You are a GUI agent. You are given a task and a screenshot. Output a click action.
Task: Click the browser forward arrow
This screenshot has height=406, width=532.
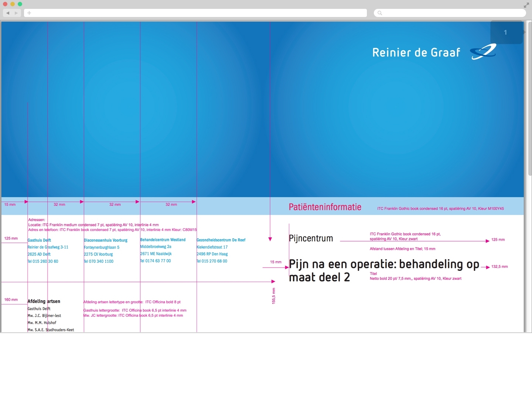point(16,13)
